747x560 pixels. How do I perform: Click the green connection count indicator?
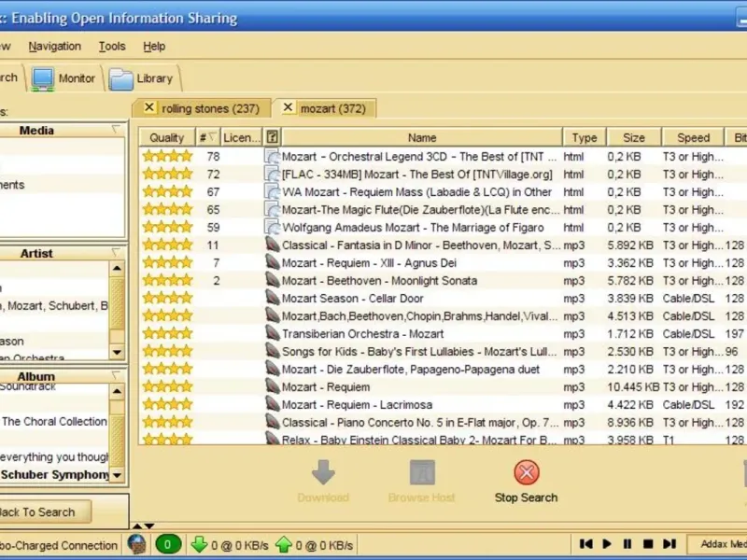point(168,544)
